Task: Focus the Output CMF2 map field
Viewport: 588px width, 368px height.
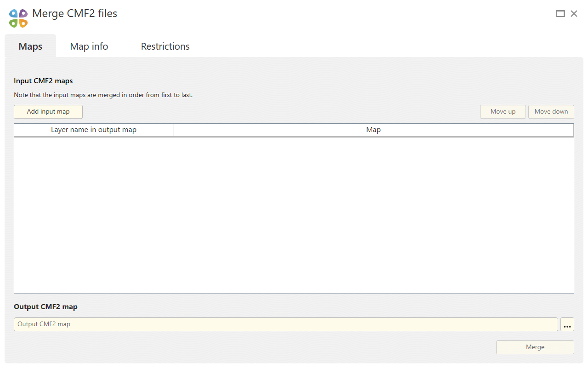Action: pos(286,324)
